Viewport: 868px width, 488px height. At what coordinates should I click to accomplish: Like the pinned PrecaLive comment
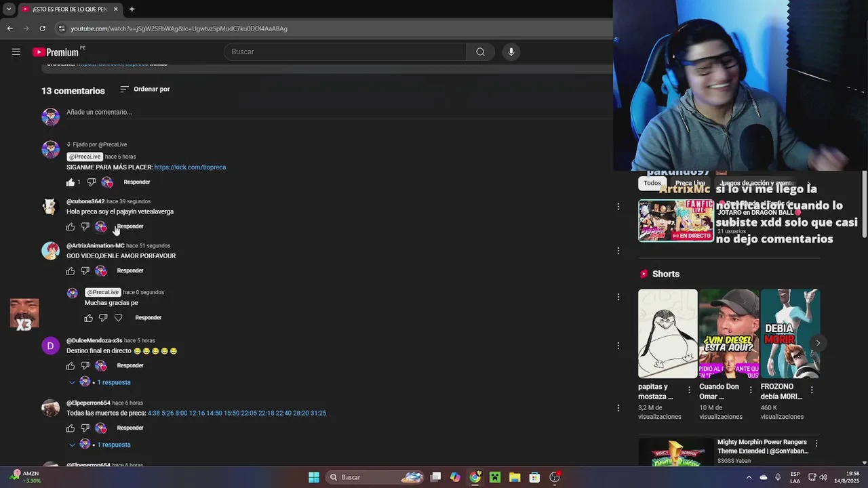tap(70, 182)
